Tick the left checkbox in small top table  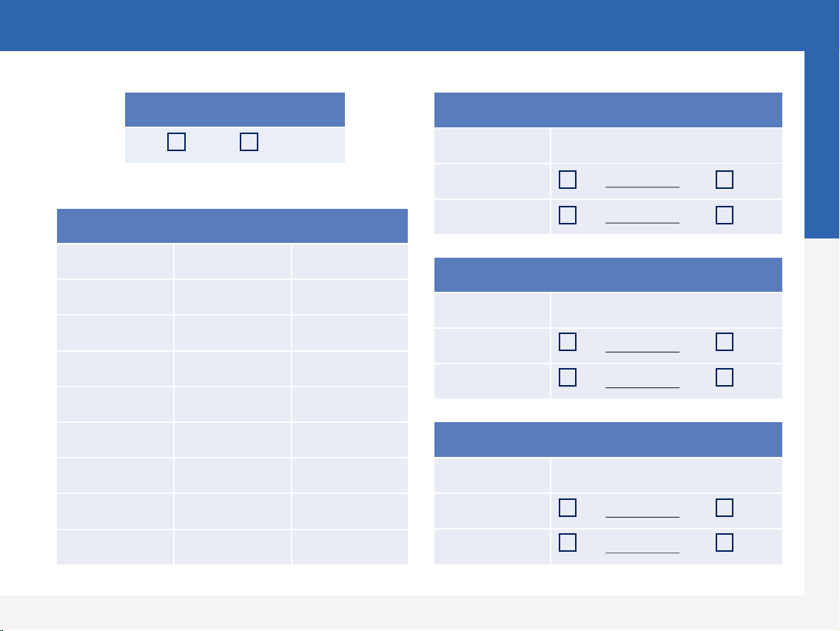coord(176,141)
